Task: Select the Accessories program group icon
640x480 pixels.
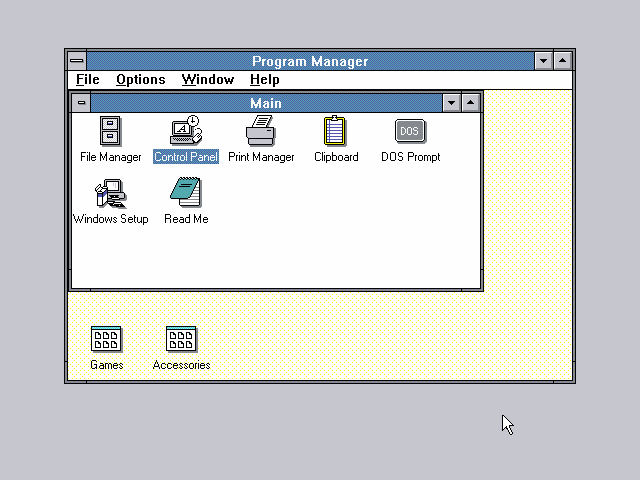Action: (x=181, y=340)
